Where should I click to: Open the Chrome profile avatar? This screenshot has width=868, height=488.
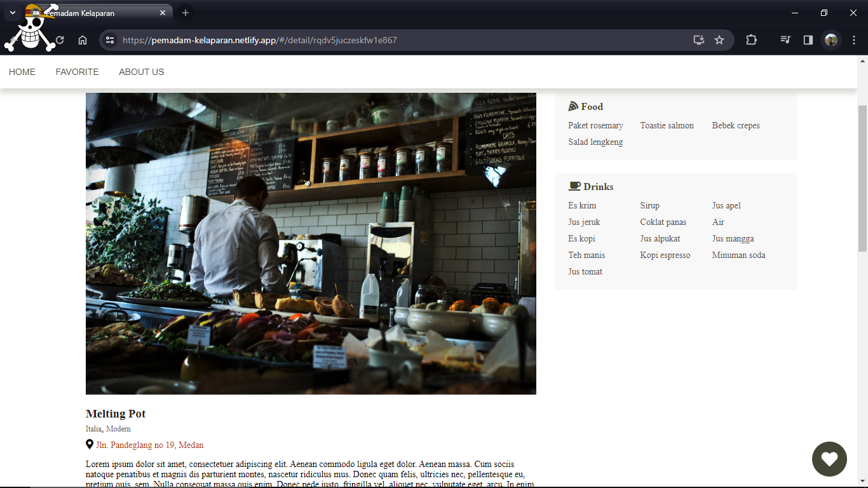pyautogui.click(x=831, y=40)
